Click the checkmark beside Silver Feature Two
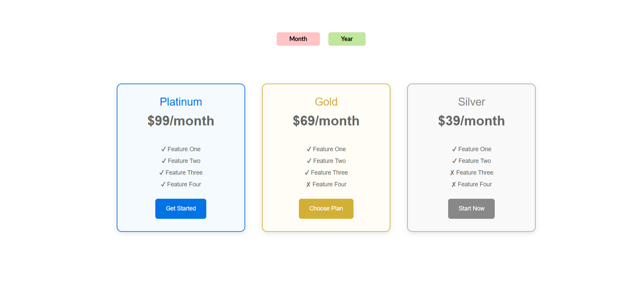This screenshot has width=644, height=292. (454, 161)
